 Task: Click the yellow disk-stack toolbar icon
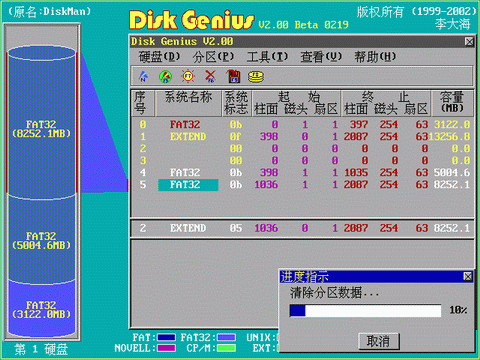[x=256, y=77]
